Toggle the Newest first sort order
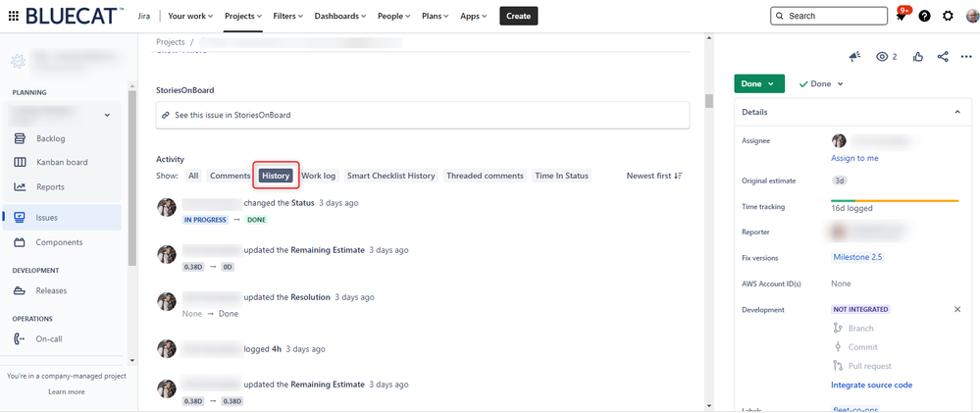 653,176
